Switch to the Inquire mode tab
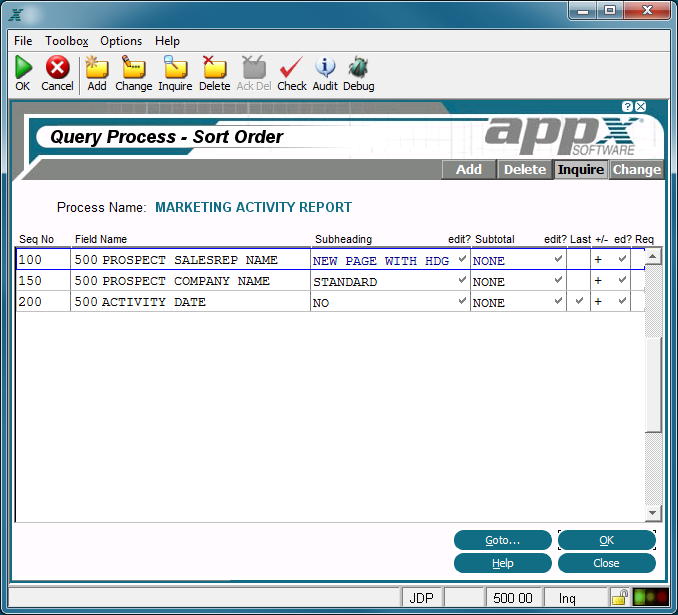The height and width of the screenshot is (615, 678). 581,170
